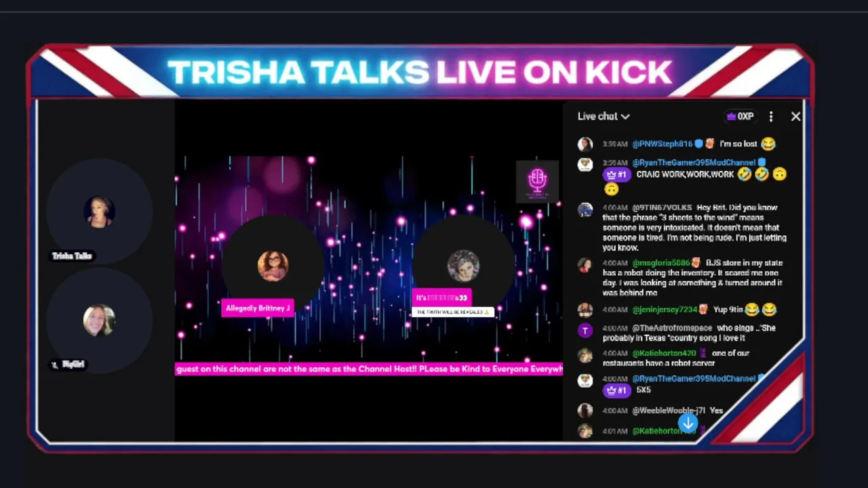Screen dimensions: 868x488
Task: Click the Allegedly Brittney J name tag
Action: click(257, 308)
